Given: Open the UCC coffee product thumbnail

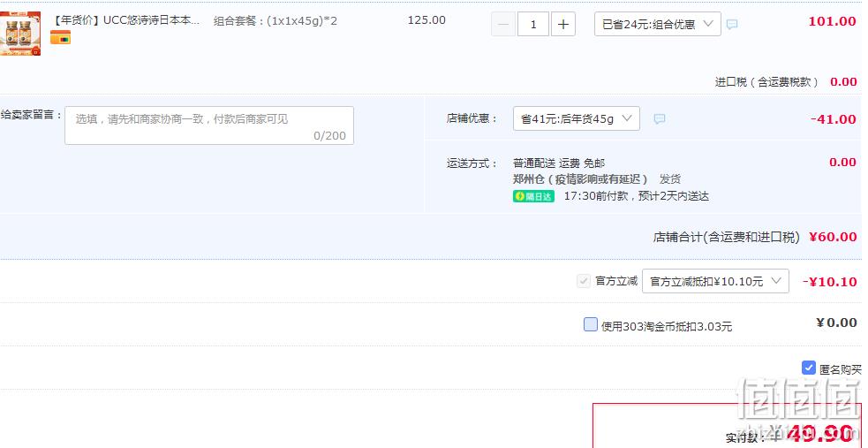Looking at the screenshot, I should [x=20, y=34].
